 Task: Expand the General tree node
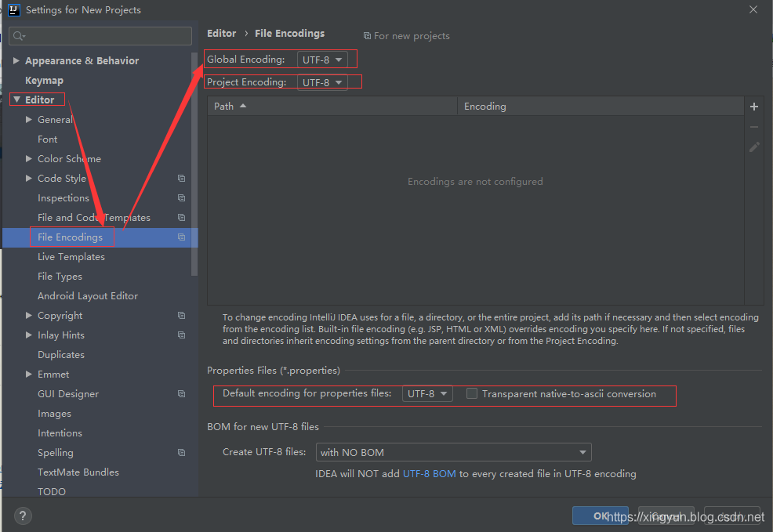pyautogui.click(x=28, y=119)
